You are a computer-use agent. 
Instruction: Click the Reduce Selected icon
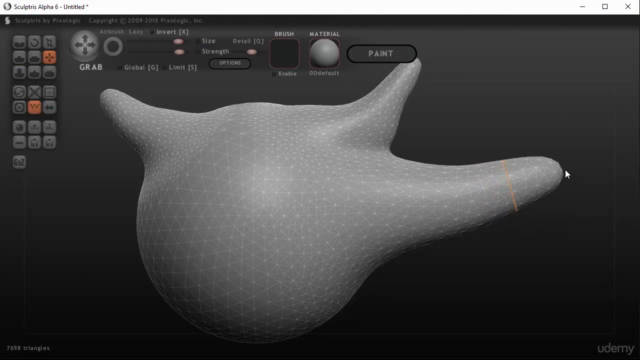[34, 92]
